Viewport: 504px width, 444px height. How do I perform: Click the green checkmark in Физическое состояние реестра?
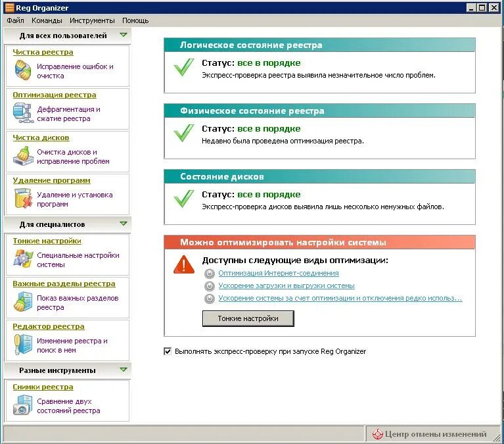click(184, 133)
